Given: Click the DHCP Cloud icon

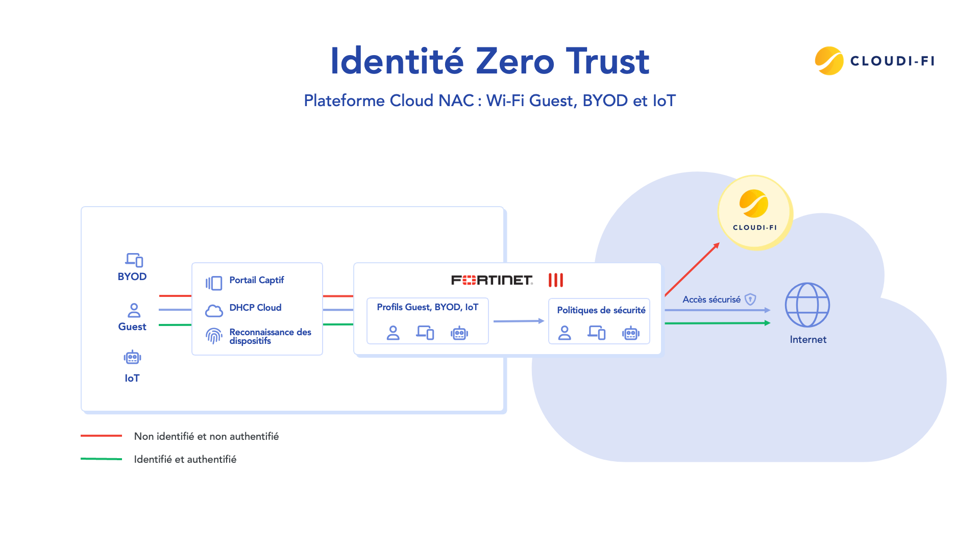Looking at the screenshot, I should click(214, 311).
